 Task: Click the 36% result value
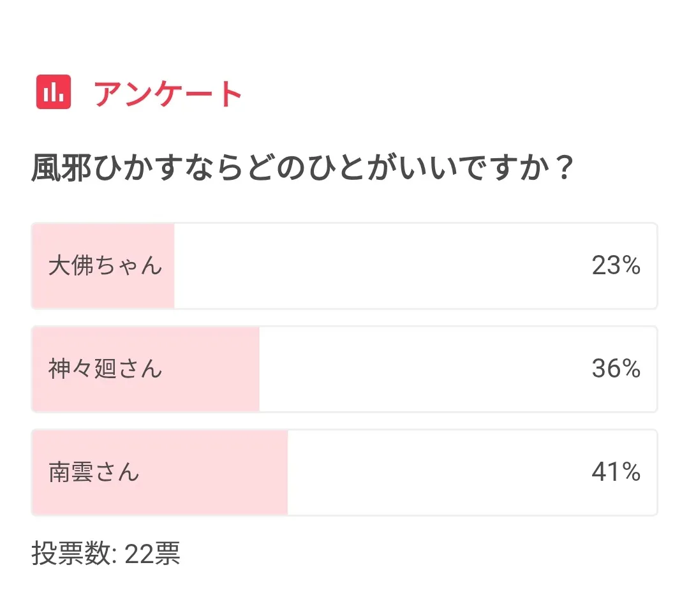[616, 369]
